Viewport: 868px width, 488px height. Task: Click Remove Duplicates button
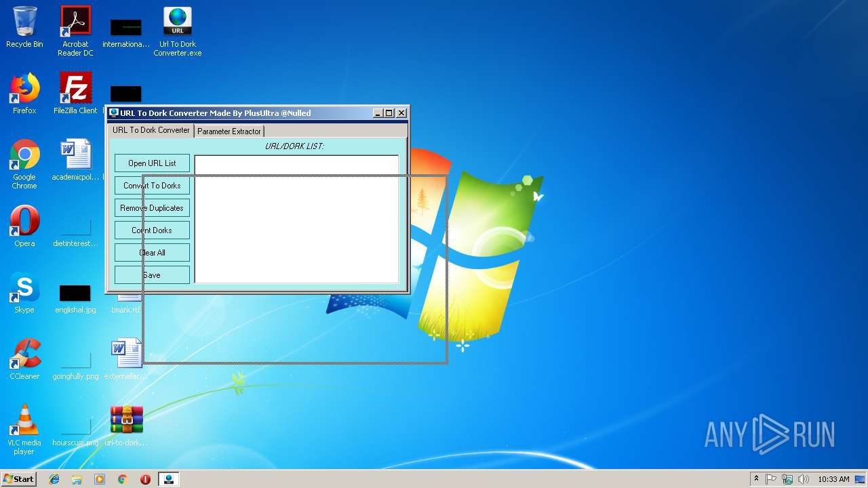click(x=152, y=208)
